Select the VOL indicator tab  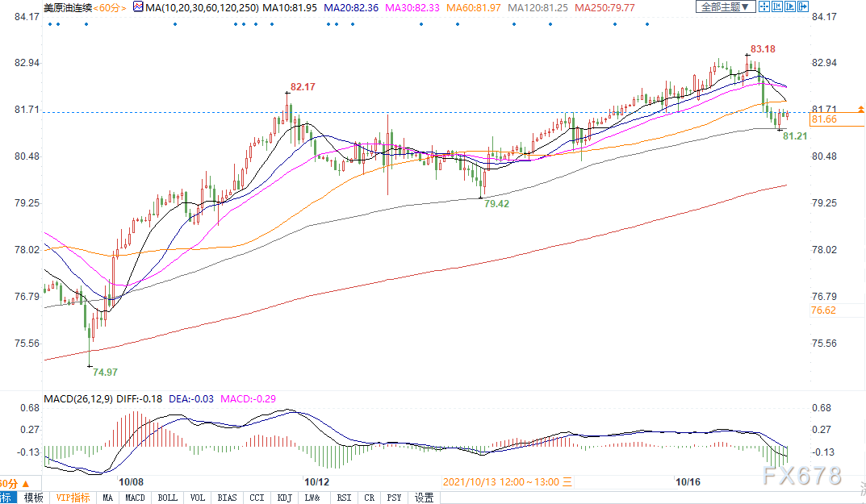click(198, 498)
